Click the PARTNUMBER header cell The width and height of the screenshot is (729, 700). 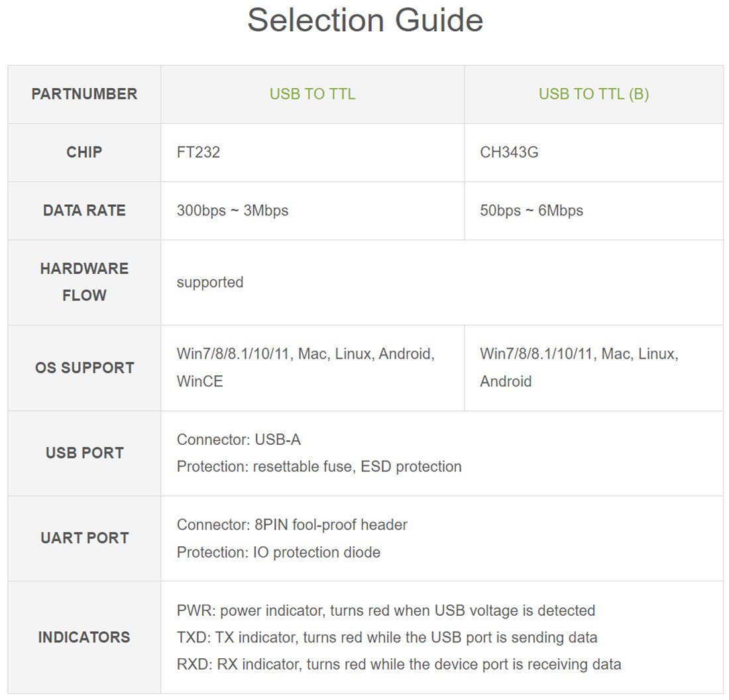coord(84,94)
